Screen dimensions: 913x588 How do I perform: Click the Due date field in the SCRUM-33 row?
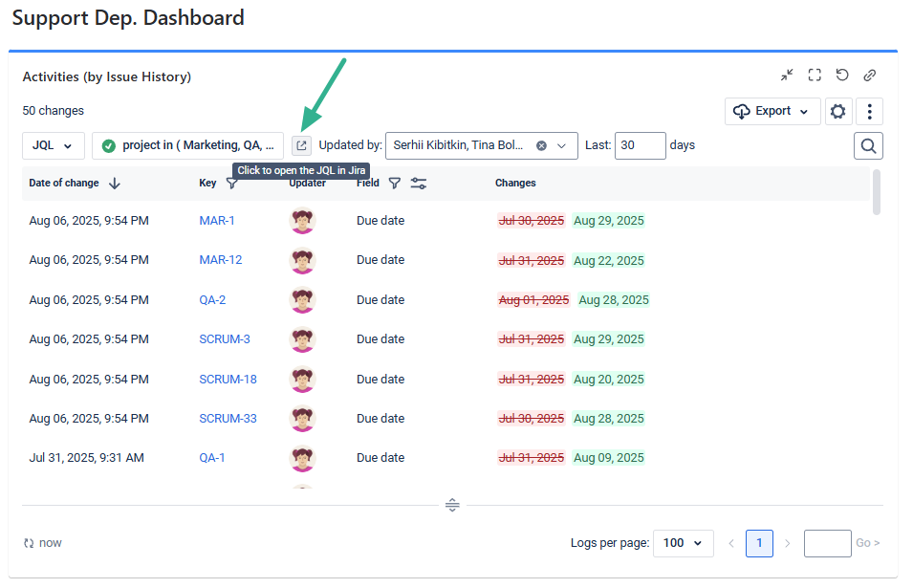click(x=380, y=419)
